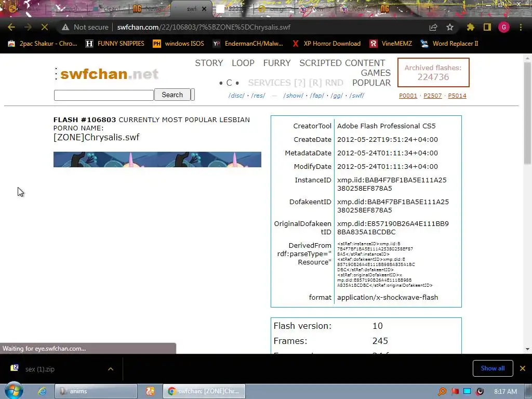532x399 pixels.
Task: Click the 8:17 AM system clock
Action: (x=506, y=392)
